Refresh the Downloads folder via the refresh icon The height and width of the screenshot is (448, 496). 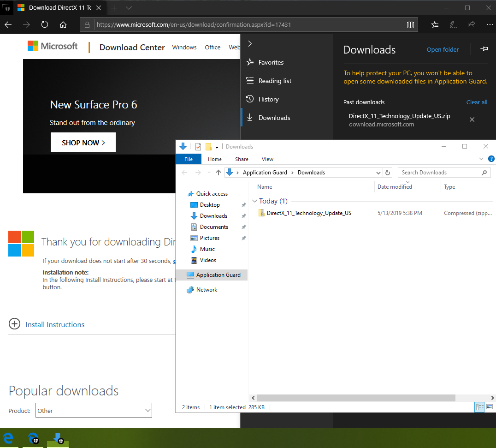click(x=388, y=172)
